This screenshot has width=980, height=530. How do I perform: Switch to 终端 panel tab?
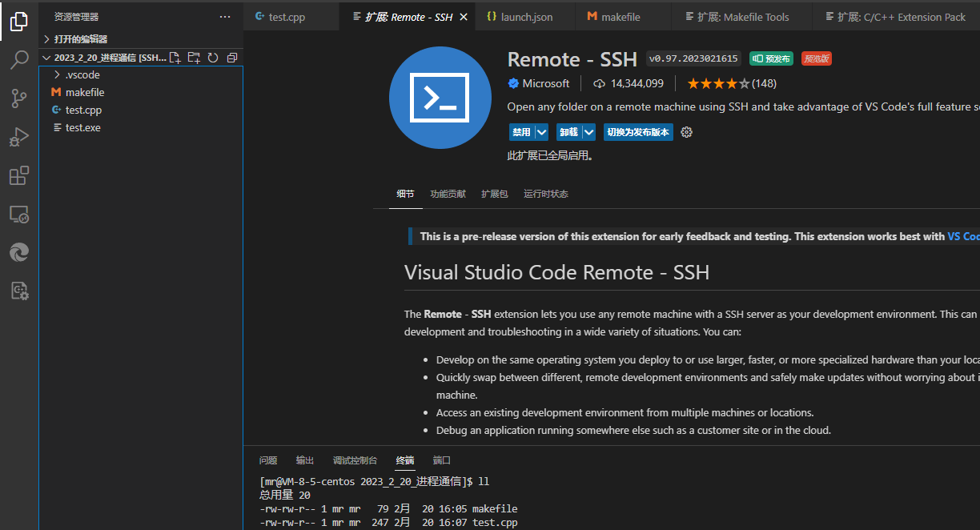405,460
